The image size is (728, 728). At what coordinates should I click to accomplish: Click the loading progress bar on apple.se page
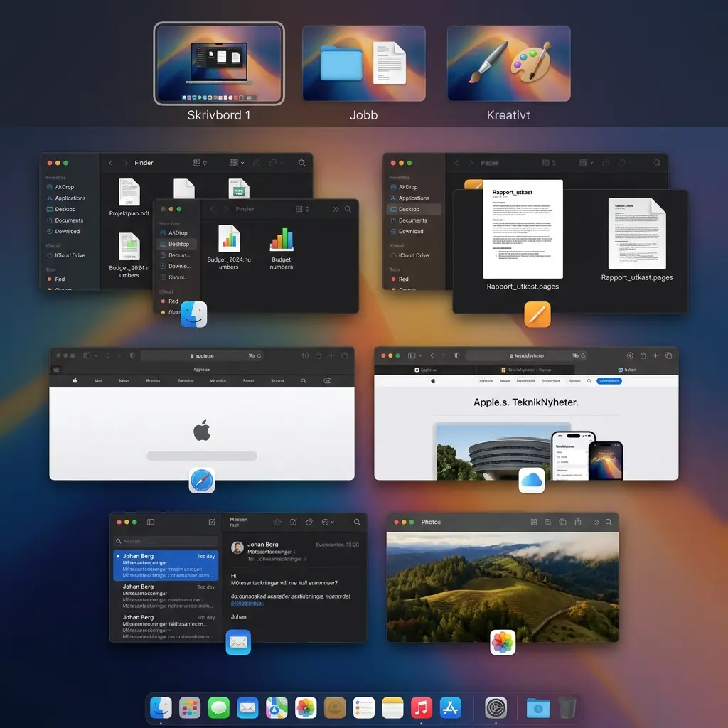(201, 456)
